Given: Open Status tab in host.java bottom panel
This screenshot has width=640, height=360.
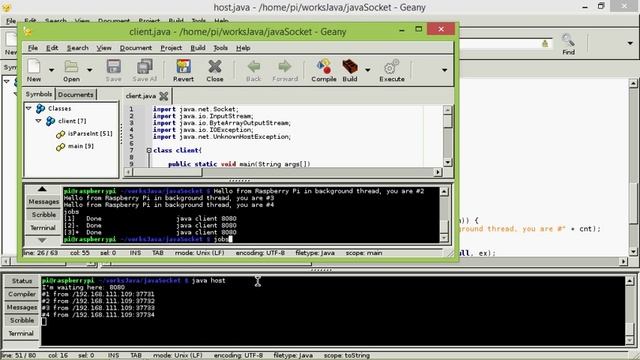Looking at the screenshot, I should 22,281.
